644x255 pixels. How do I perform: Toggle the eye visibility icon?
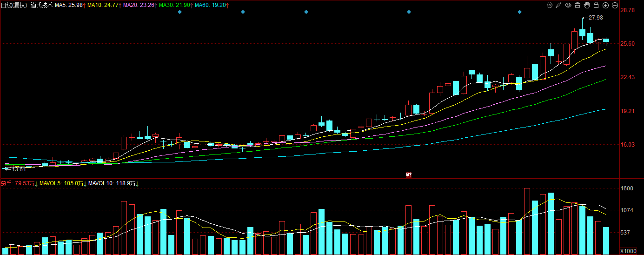coord(568,5)
